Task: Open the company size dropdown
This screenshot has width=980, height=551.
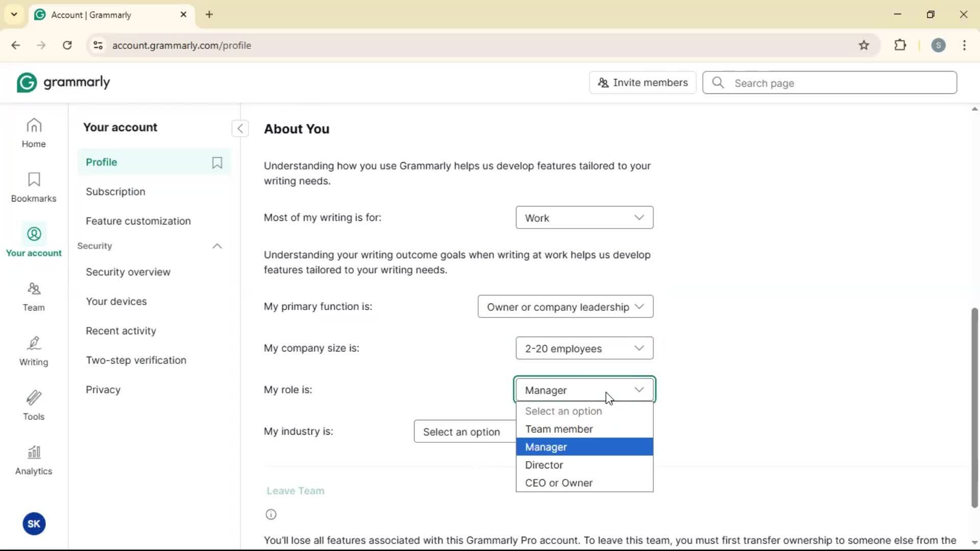Action: 584,348
